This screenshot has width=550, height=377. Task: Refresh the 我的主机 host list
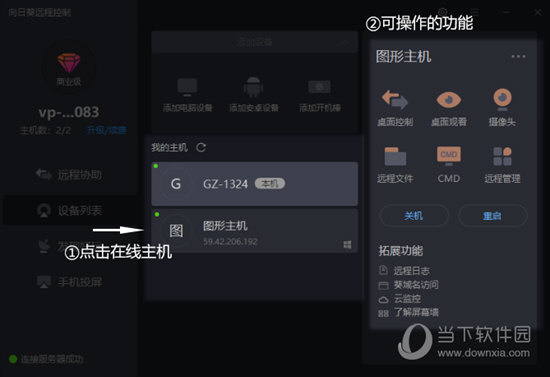(x=201, y=147)
